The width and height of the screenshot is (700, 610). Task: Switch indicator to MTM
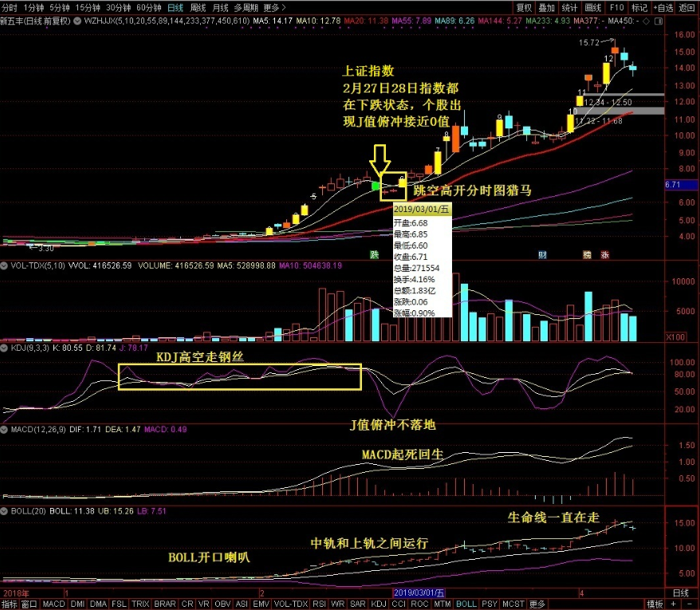point(442,604)
